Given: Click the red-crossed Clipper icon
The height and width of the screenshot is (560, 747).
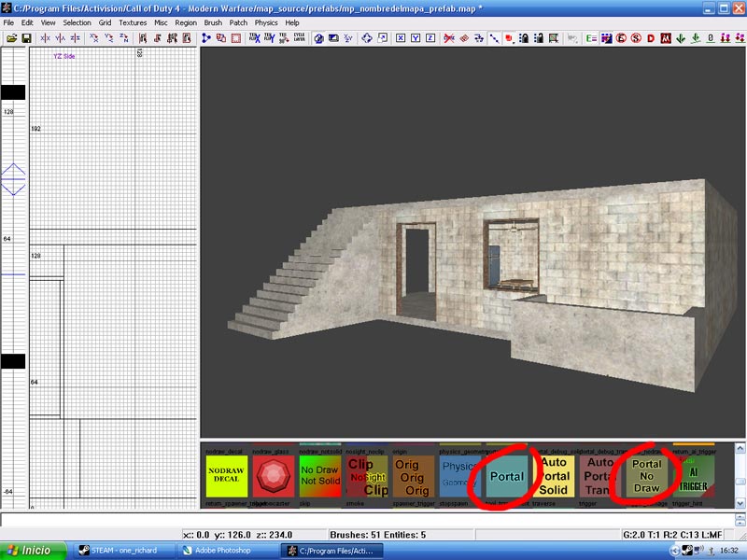Looking at the screenshot, I should pos(449,38).
